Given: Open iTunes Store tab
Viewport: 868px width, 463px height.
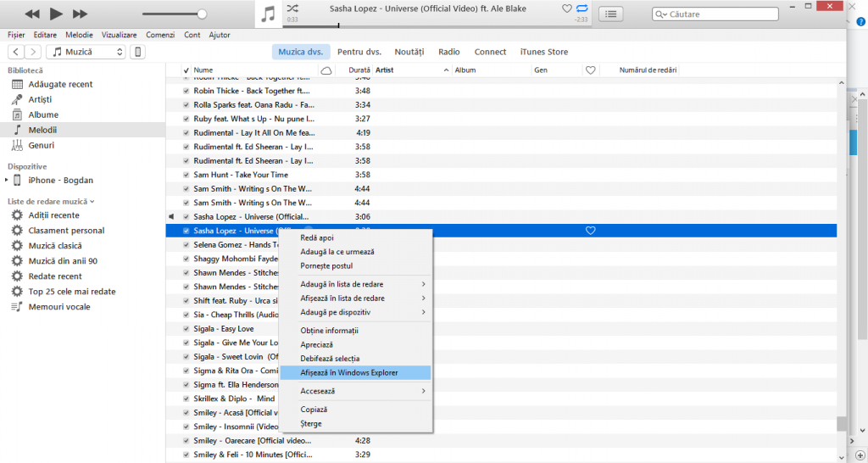Looking at the screenshot, I should click(x=543, y=52).
